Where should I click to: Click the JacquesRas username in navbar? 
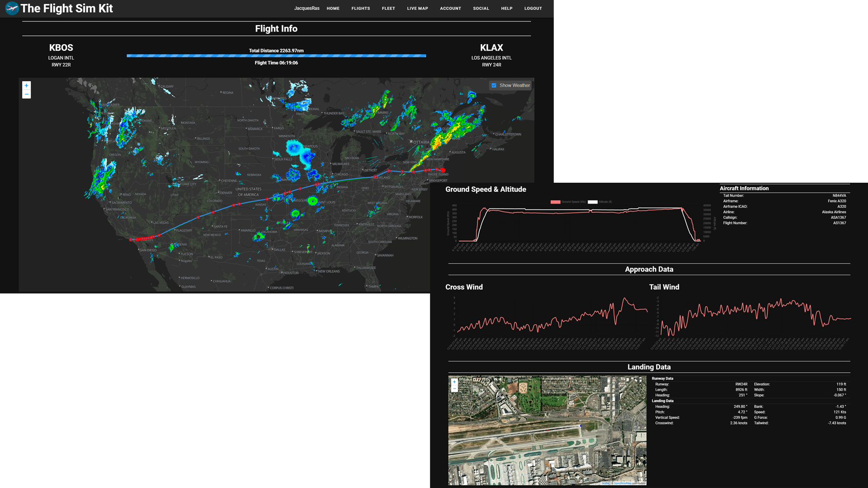(x=307, y=9)
